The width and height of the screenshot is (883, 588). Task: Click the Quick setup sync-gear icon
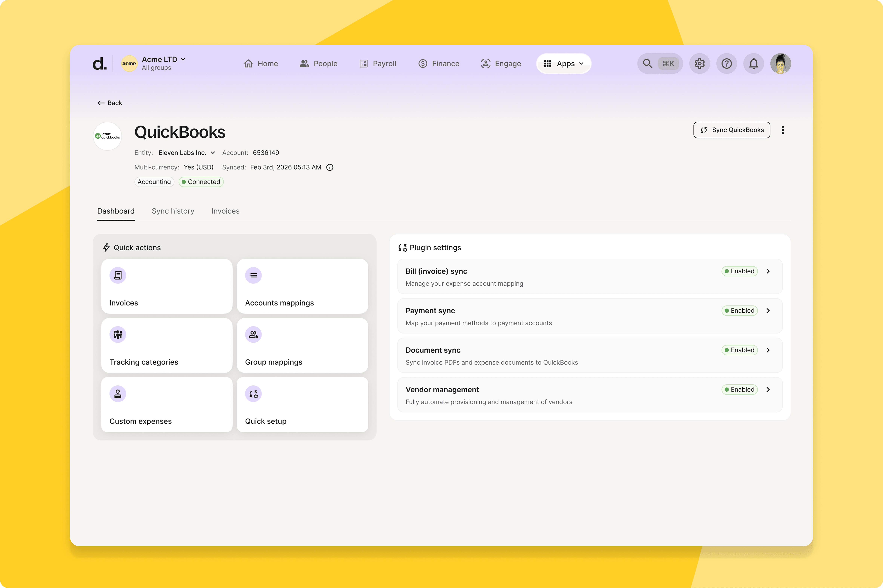click(x=253, y=394)
